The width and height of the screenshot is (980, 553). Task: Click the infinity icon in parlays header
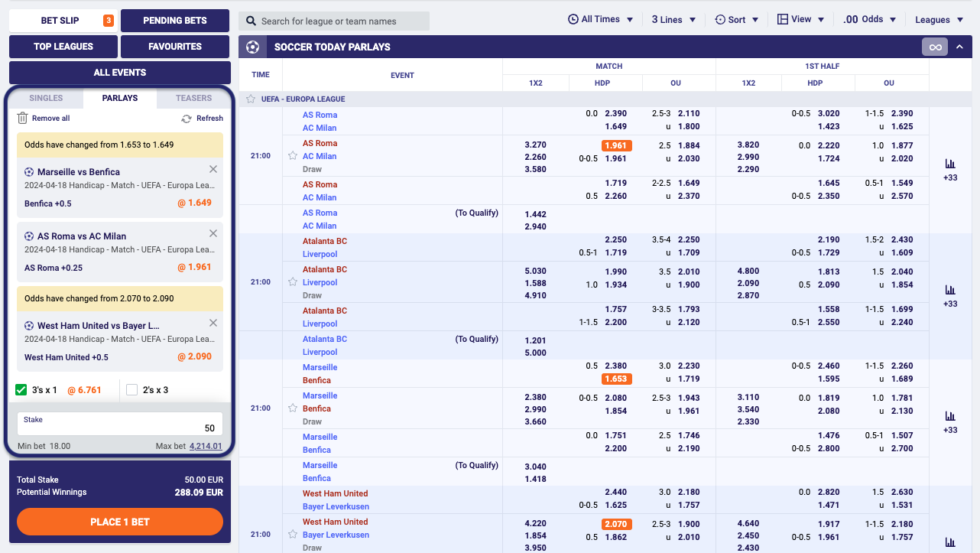tap(934, 47)
